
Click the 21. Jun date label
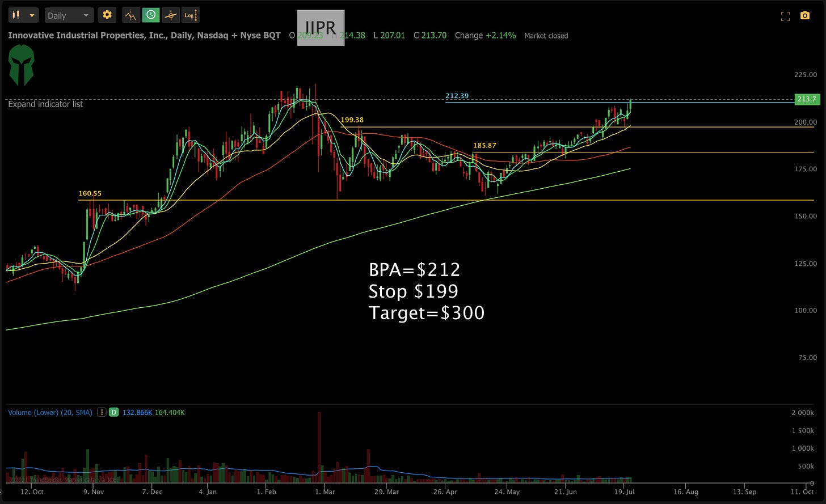tap(566, 492)
